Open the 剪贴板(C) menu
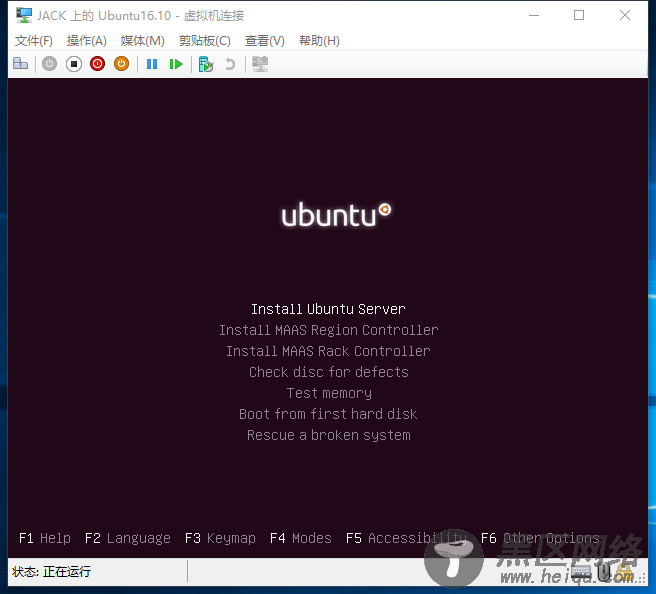This screenshot has height=594, width=656. [x=205, y=41]
